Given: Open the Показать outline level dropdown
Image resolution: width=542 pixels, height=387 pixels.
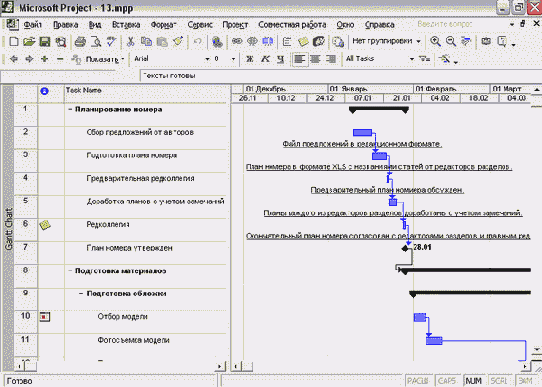Looking at the screenshot, I should (x=105, y=59).
